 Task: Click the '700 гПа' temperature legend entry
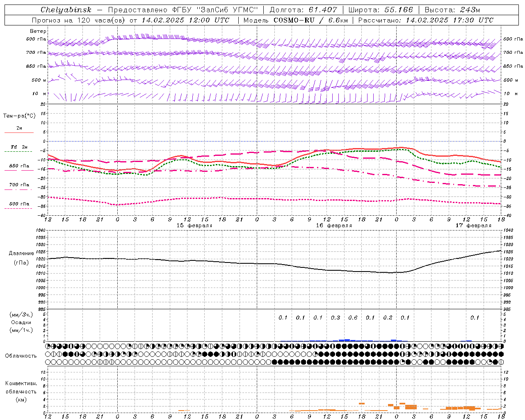point(19,185)
